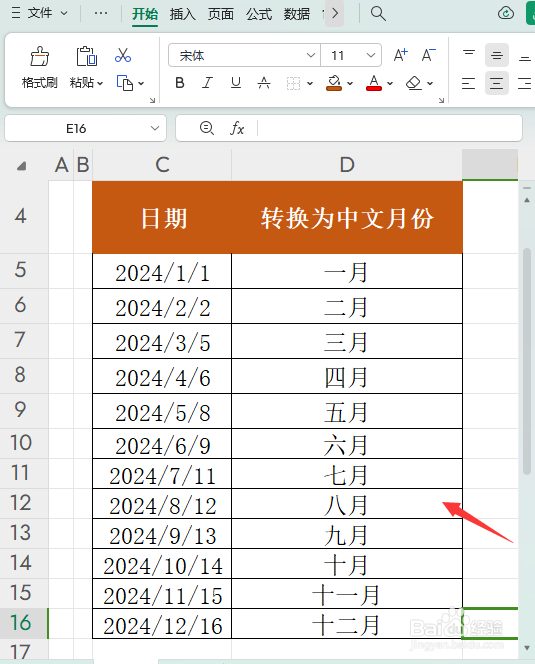Viewport: 535px width, 664px height.
Task: Toggle vertical middle alignment
Action: click(x=497, y=55)
